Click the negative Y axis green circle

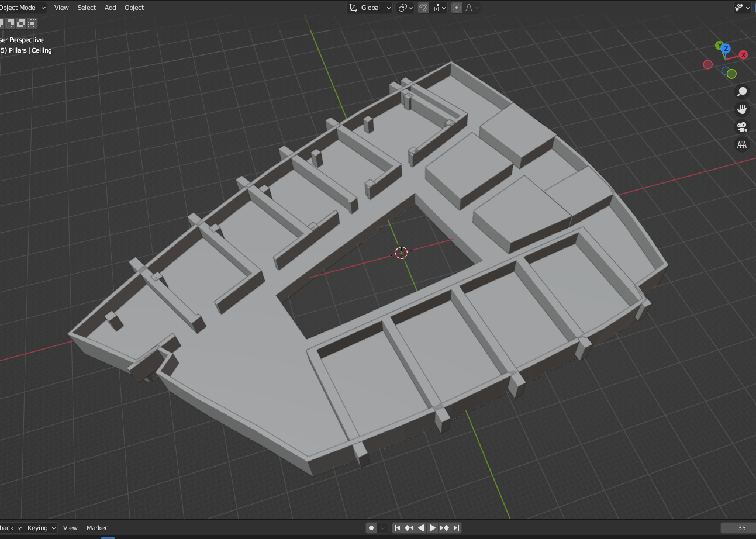pyautogui.click(x=731, y=74)
